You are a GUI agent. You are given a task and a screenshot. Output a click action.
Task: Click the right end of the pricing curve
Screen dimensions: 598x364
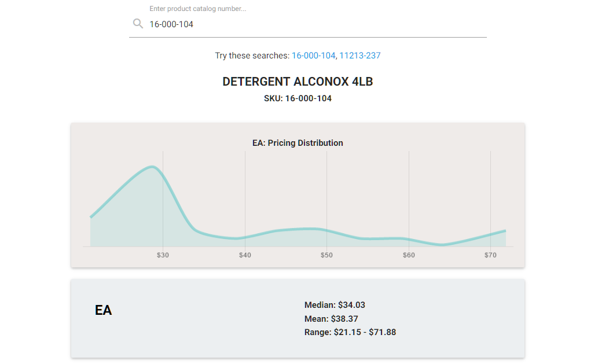pos(505,230)
